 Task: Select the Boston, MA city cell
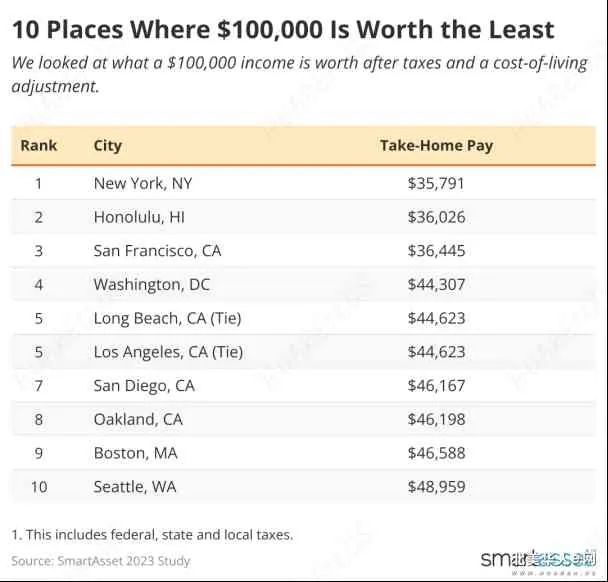(x=135, y=453)
